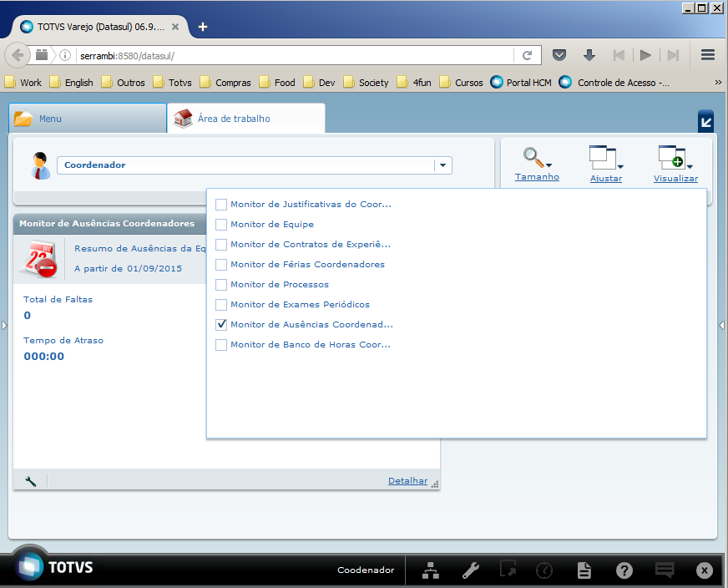This screenshot has width=728, height=588.
Task: Open the browser downloads arrow icon
Action: 589,55
